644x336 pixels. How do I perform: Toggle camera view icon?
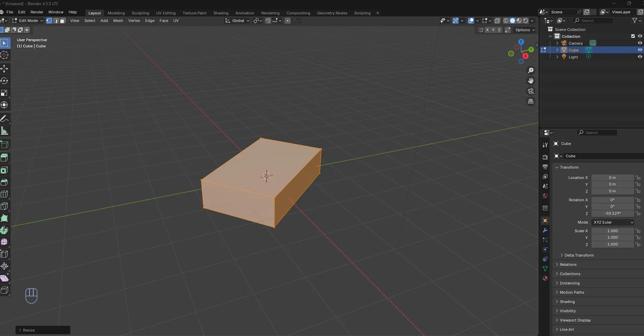(531, 91)
